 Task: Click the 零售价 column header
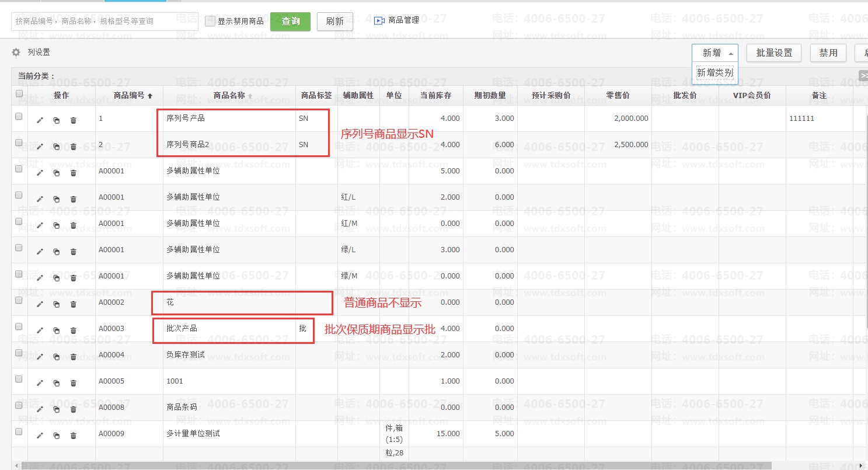(618, 95)
